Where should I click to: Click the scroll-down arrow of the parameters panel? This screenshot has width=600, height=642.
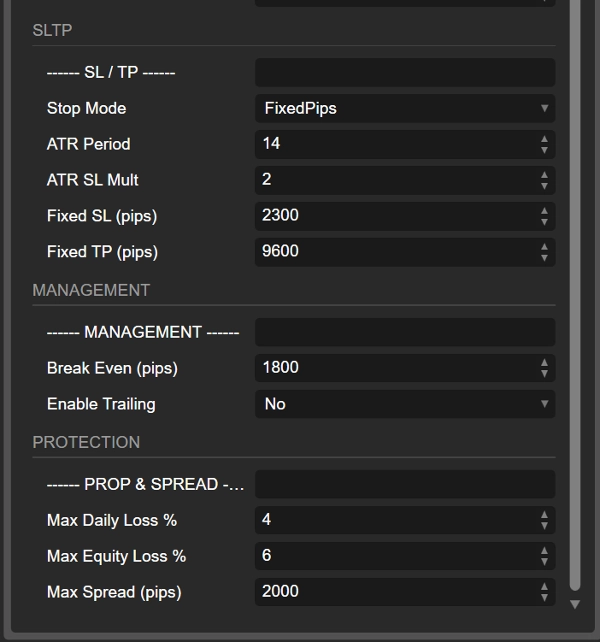[x=575, y=604]
